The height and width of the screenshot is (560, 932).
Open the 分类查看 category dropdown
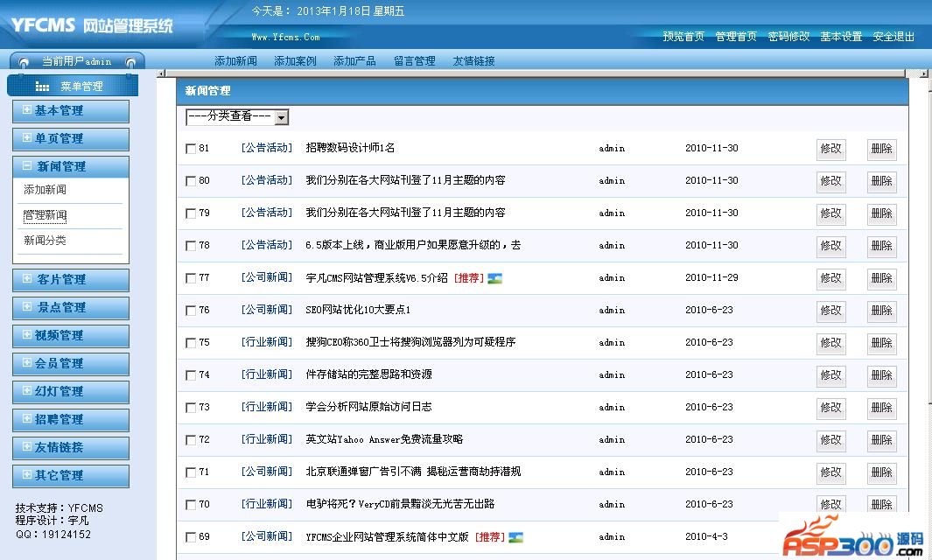pyautogui.click(x=237, y=116)
